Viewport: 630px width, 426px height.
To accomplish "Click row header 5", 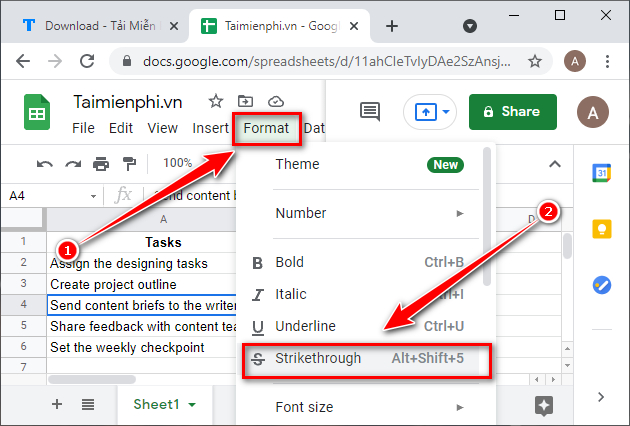I will pos(23,325).
